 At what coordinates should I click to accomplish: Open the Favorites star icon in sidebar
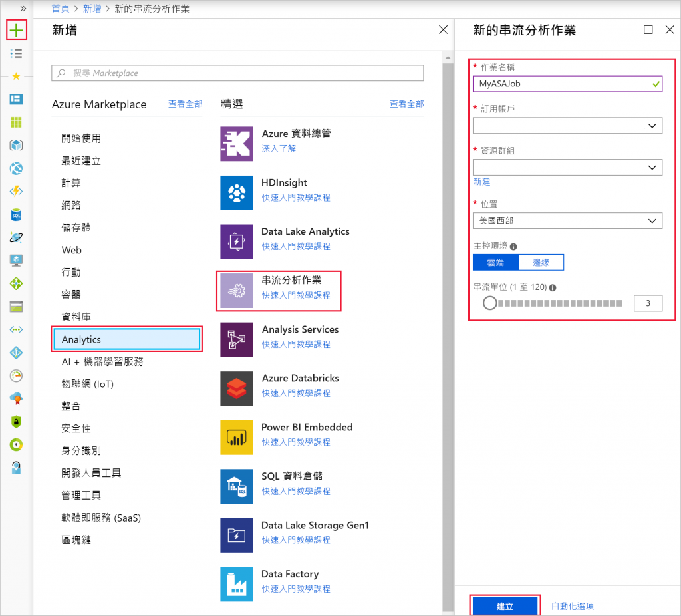click(x=16, y=76)
